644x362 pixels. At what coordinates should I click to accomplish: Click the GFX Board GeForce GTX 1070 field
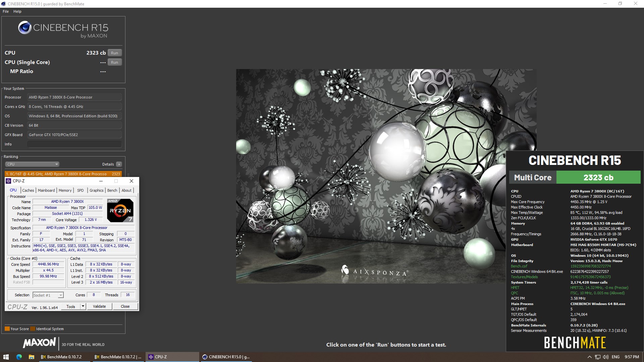coord(74,135)
